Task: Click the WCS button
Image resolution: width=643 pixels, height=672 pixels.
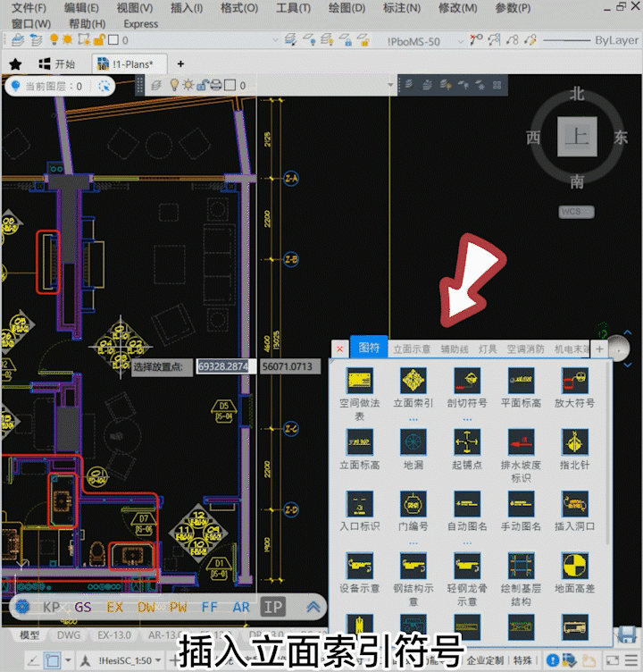Action: pos(576,211)
